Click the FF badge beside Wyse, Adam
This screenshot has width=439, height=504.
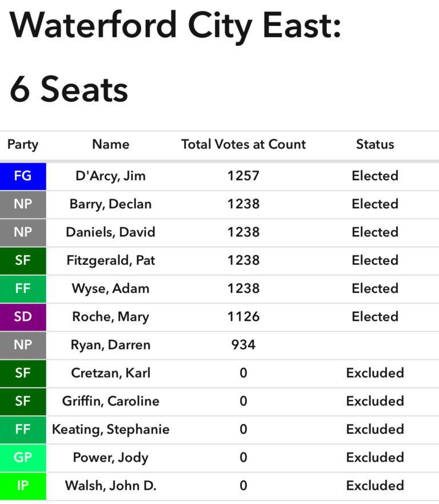tap(23, 289)
